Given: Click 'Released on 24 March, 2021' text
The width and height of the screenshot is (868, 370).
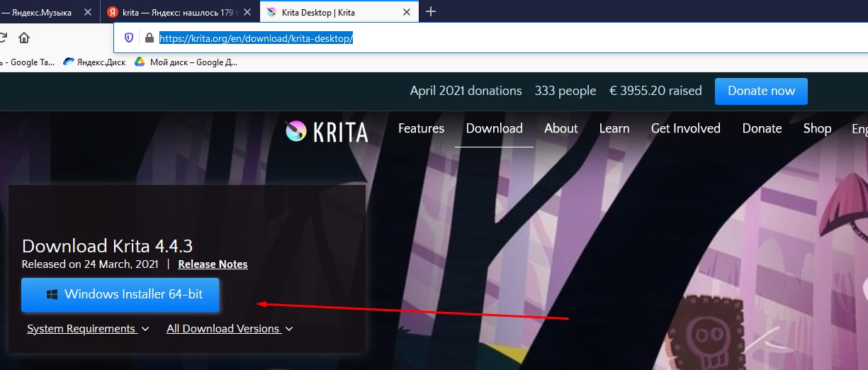Looking at the screenshot, I should coord(90,264).
